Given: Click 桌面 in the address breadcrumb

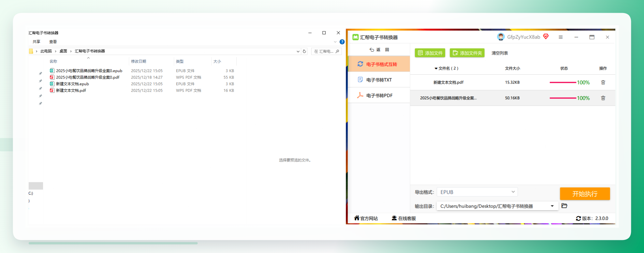Looking at the screenshot, I should (63, 51).
